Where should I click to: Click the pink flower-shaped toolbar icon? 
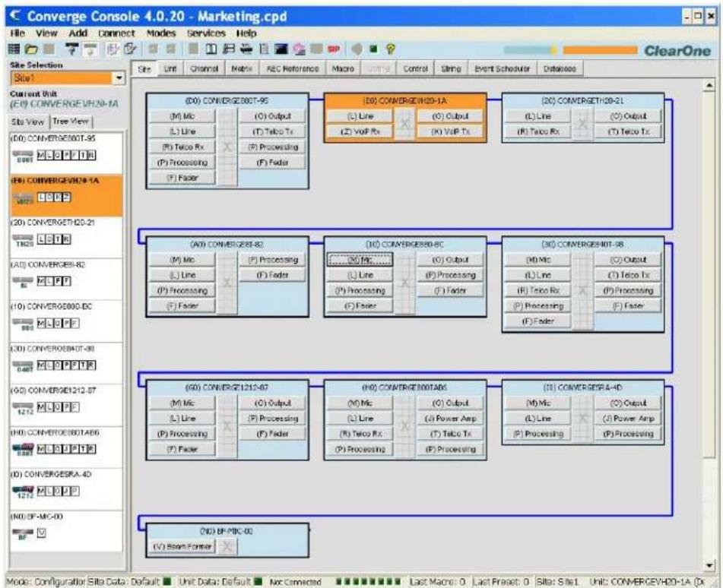point(300,49)
